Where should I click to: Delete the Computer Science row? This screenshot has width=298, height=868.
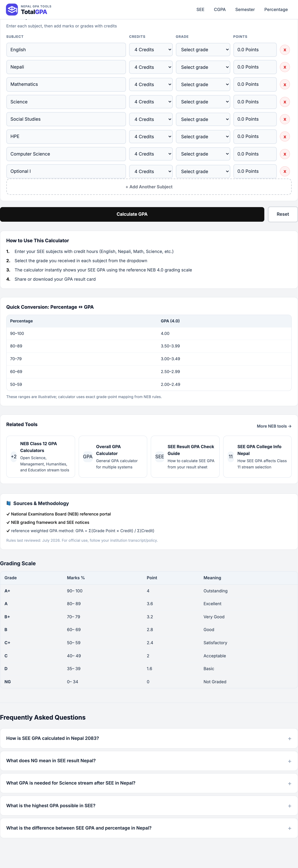pos(285,154)
